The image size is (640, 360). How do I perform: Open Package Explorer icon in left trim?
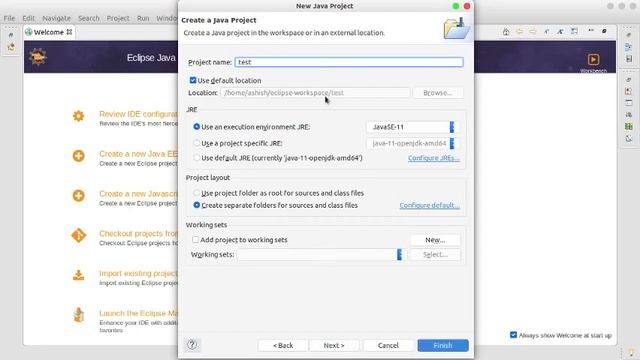[11, 47]
